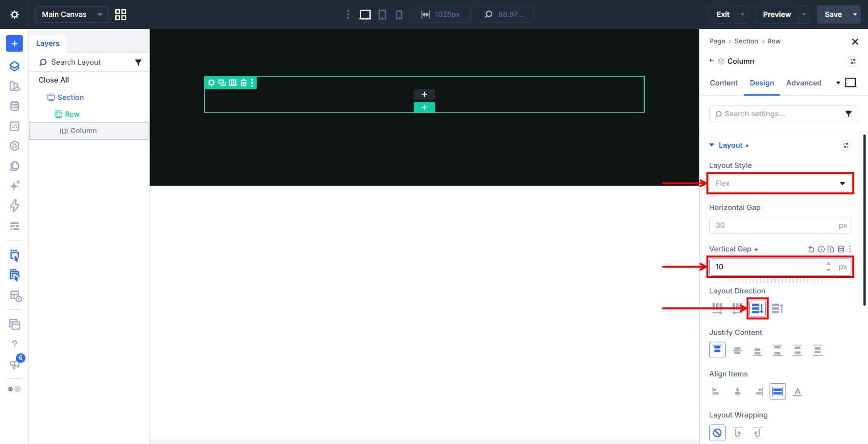The image size is (868, 444).
Task: Filter layers with the funnel icon
Action: 138,62
